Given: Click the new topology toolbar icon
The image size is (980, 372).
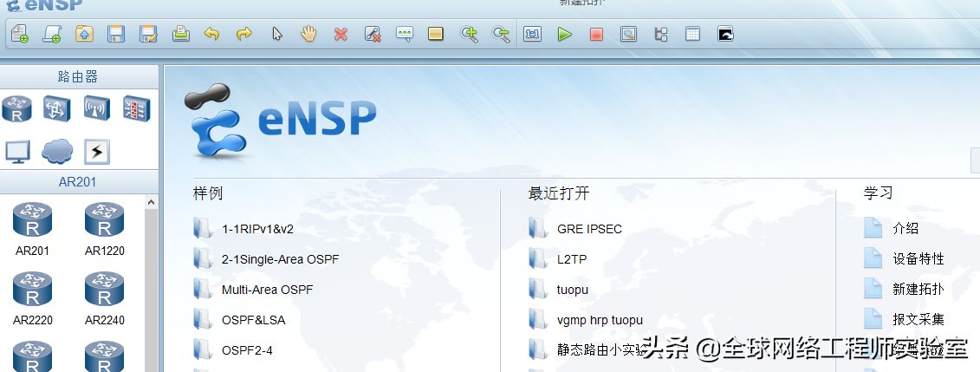Looking at the screenshot, I should (19, 34).
